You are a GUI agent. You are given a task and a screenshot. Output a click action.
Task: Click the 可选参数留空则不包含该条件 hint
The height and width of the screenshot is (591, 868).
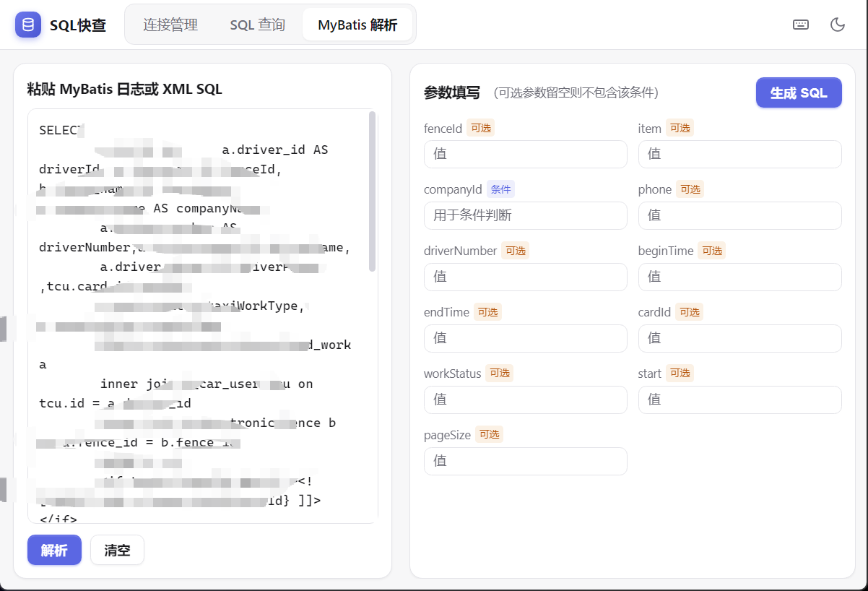click(x=576, y=92)
